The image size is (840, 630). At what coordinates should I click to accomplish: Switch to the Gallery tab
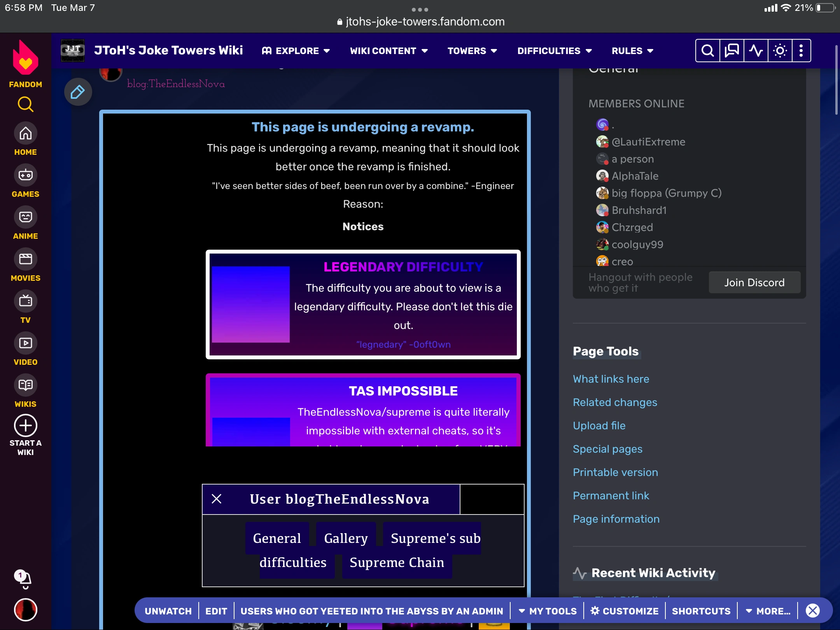[x=346, y=538]
